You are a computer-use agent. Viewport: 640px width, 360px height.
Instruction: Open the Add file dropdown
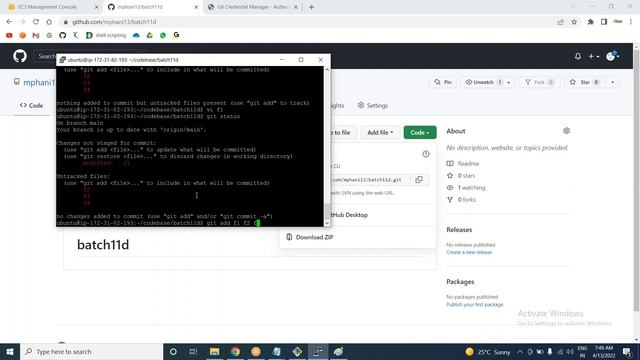(380, 132)
